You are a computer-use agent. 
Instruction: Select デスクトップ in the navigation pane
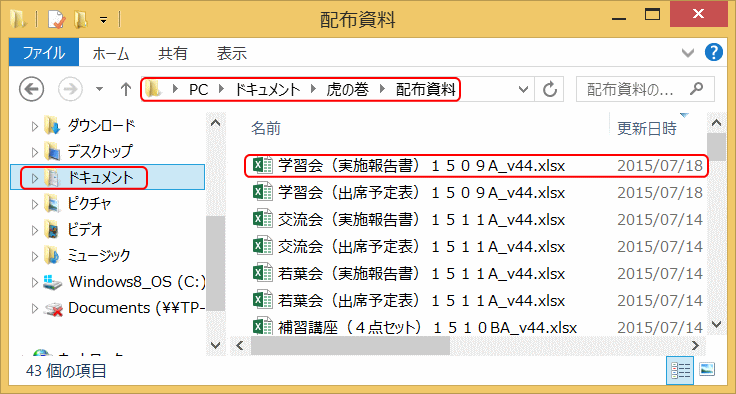coord(100,152)
